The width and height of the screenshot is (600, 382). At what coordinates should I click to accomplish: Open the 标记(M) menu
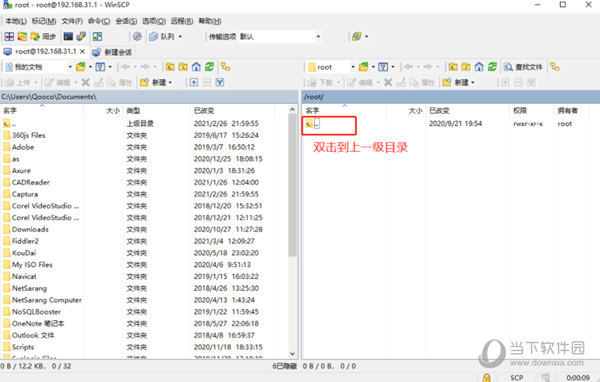[44, 21]
